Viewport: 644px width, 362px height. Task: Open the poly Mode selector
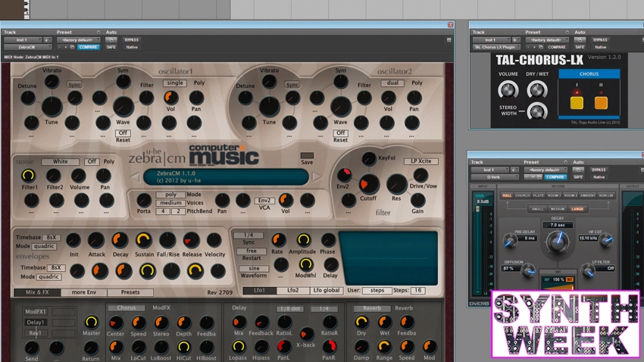(170, 195)
